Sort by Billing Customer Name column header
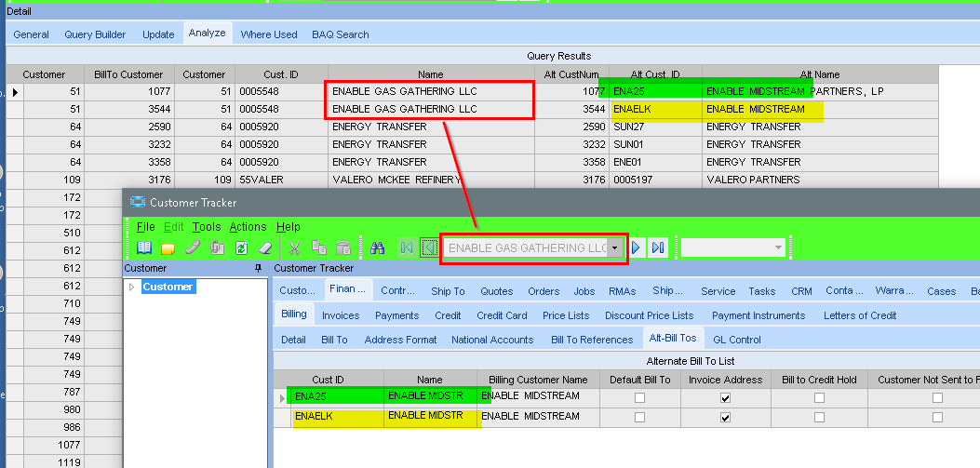Image resolution: width=980 pixels, height=468 pixels. click(538, 380)
